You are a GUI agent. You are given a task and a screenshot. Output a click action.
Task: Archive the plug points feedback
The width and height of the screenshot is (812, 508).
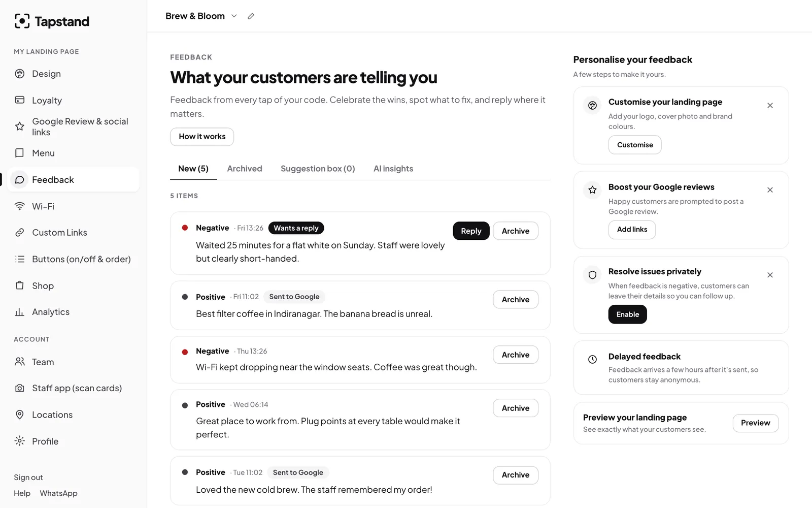(516, 408)
